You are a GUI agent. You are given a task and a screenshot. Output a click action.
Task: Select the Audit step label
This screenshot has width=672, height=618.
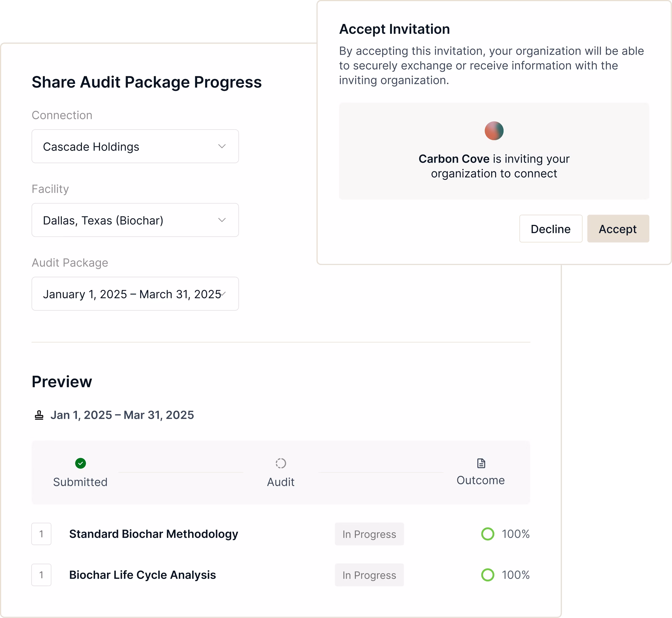click(281, 482)
